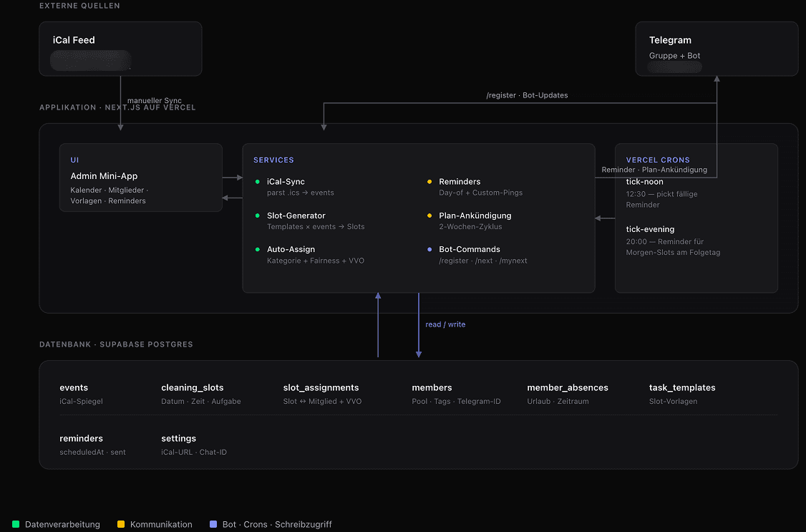
Task: Click the 'DATENBANK · SUPABASE POSTGRES' section label
Action: (x=116, y=344)
